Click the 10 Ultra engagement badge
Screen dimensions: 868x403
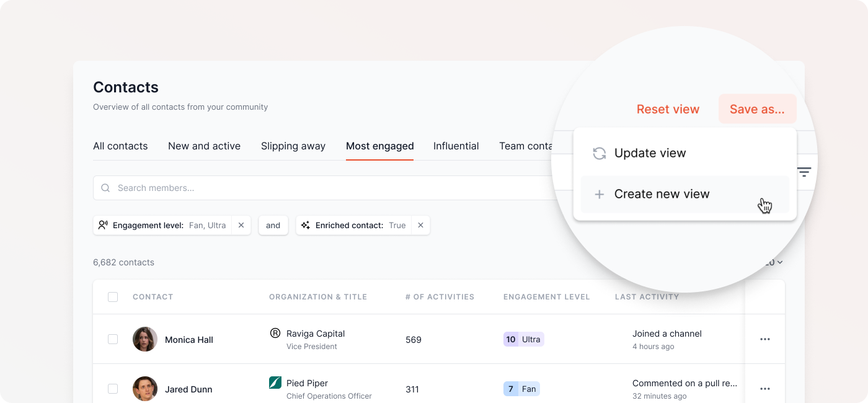point(524,339)
